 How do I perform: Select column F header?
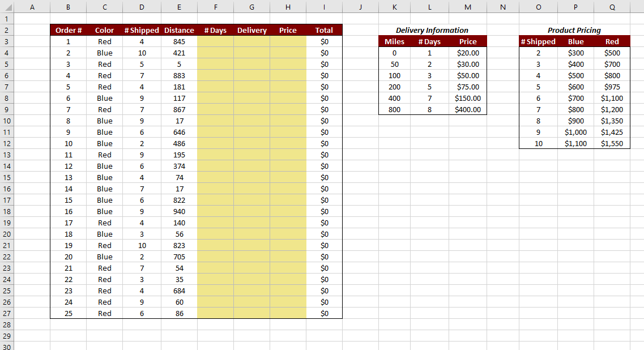click(215, 7)
